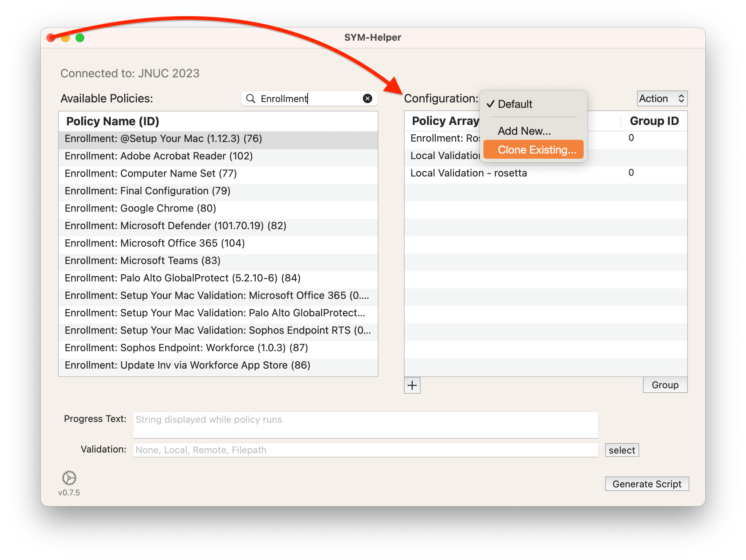Click into the Progress Text field
Image resolution: width=746 pixels, height=560 pixels.
pyautogui.click(x=365, y=425)
